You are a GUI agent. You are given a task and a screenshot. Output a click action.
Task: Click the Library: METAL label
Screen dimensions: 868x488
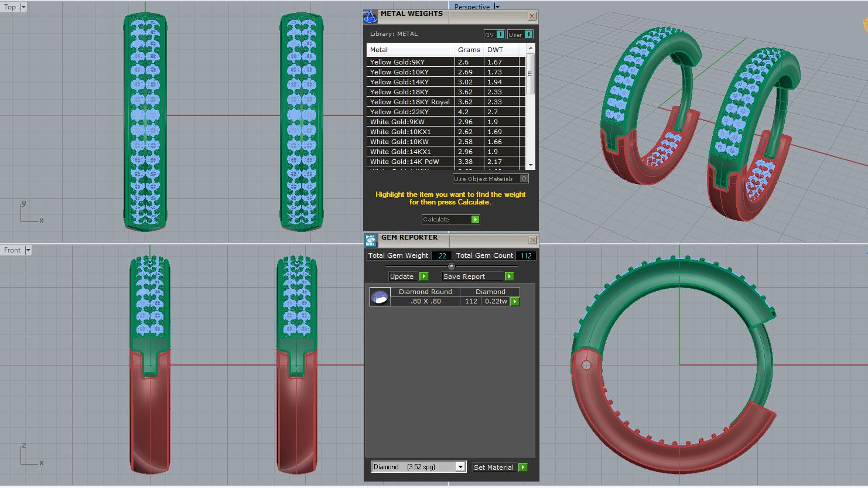coord(394,34)
